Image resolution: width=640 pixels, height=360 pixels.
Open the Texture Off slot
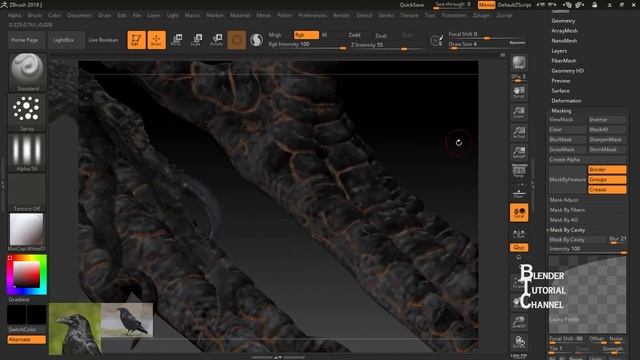[27, 193]
